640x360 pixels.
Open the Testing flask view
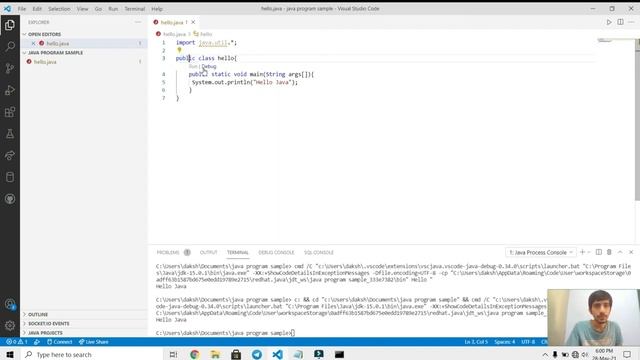[10, 133]
